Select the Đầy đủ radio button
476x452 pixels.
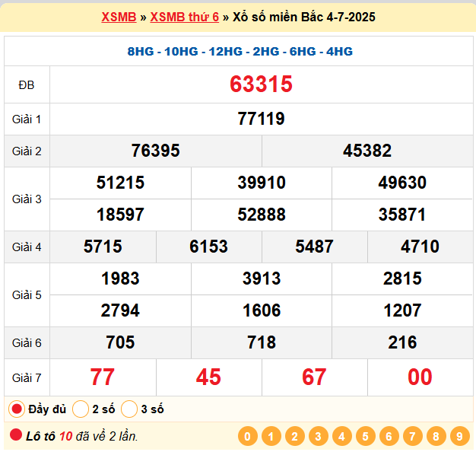[17, 409]
